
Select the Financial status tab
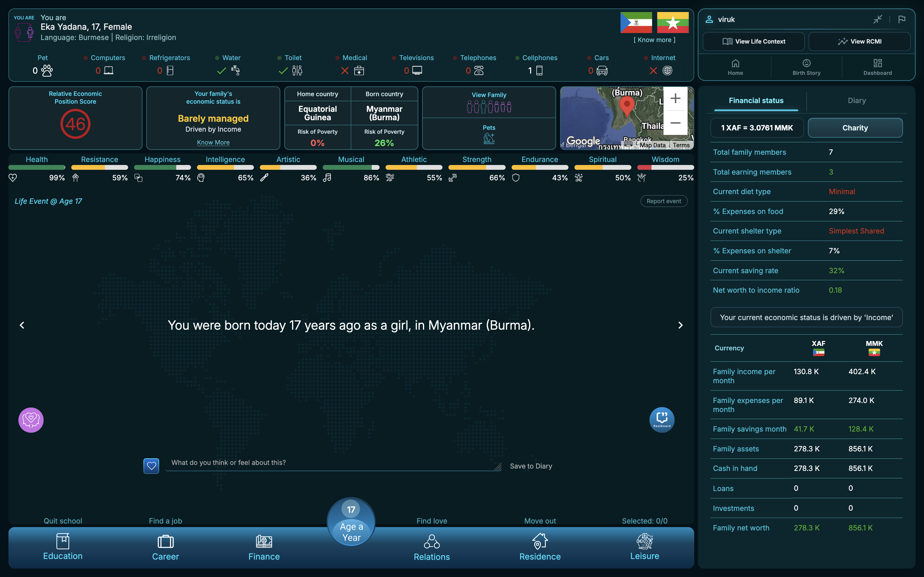tap(756, 100)
